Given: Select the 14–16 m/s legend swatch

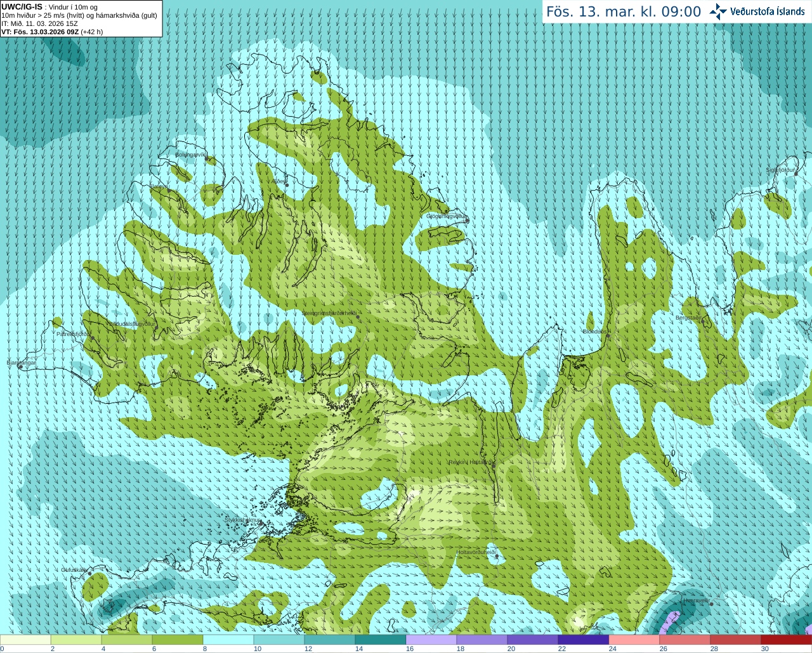Looking at the screenshot, I should coord(381,640).
